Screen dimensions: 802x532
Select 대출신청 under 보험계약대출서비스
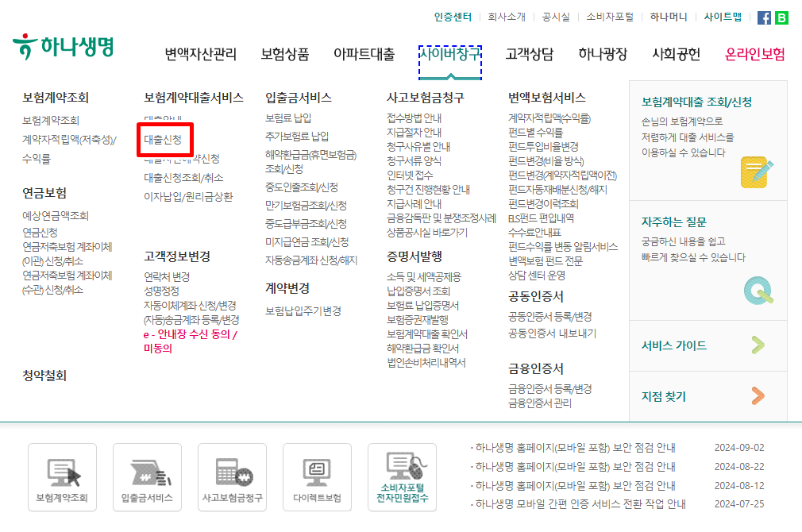pyautogui.click(x=163, y=140)
